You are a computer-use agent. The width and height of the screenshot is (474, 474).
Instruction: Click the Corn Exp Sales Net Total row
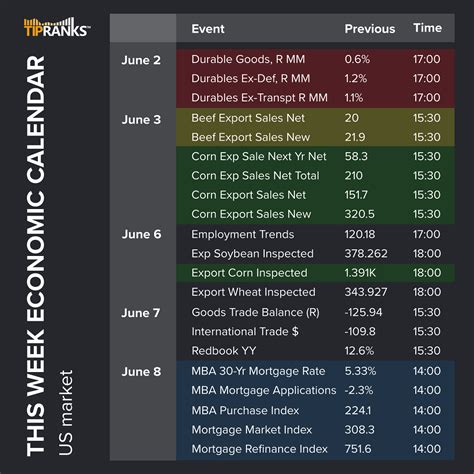click(x=315, y=176)
